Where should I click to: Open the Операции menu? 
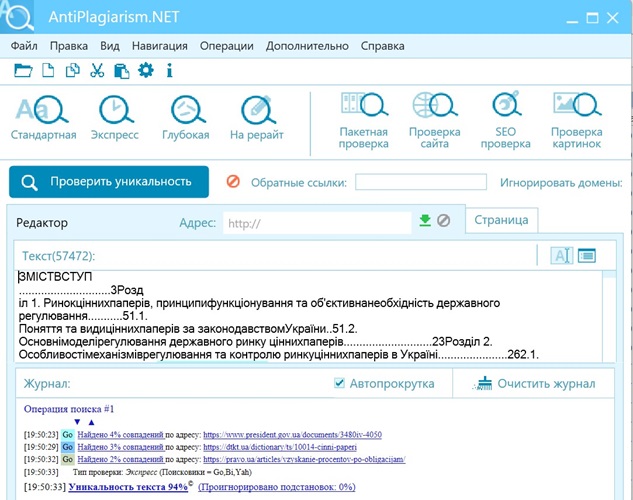tap(226, 46)
